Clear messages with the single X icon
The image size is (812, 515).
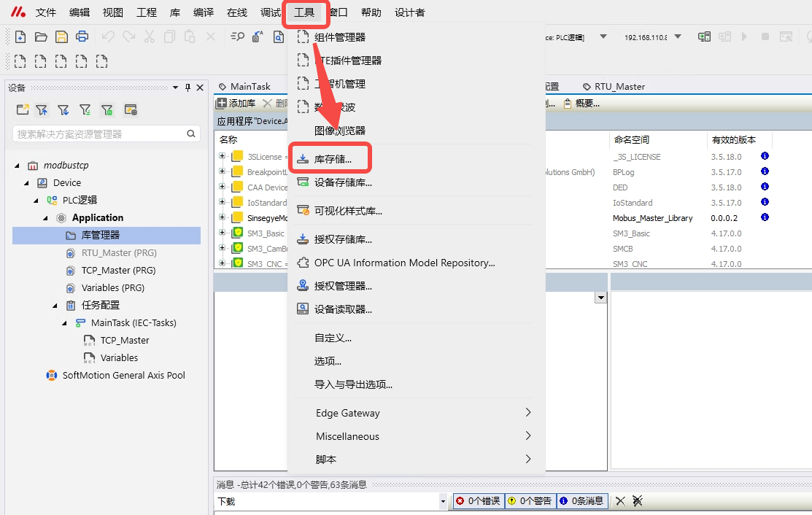click(620, 500)
